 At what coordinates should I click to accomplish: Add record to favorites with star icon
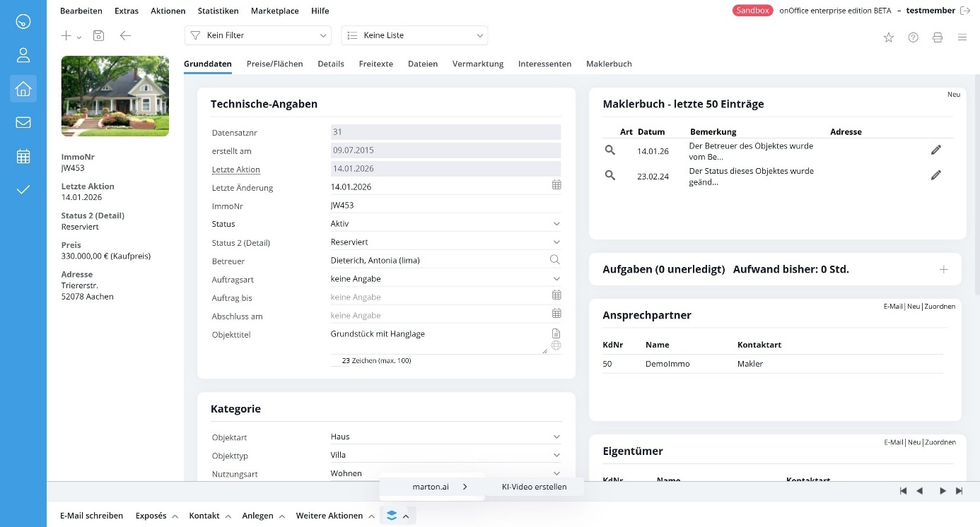click(x=889, y=37)
